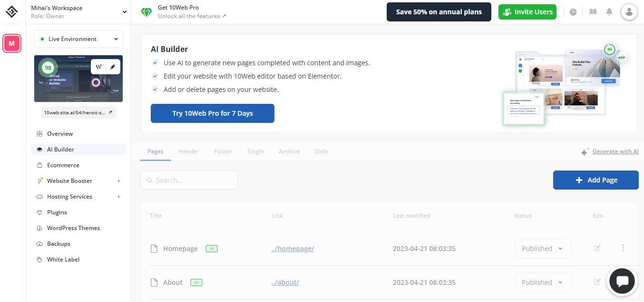Click Try 10Web Pro for 7 Days

coord(213,113)
